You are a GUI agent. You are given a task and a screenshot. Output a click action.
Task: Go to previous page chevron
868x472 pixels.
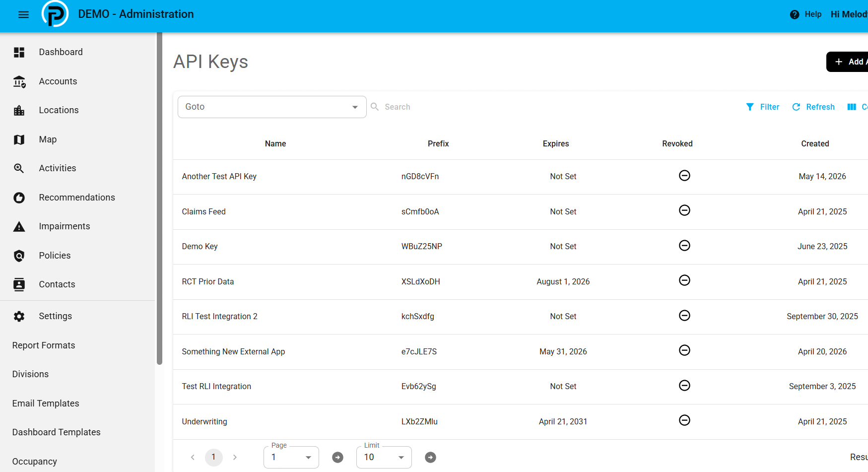(193, 457)
